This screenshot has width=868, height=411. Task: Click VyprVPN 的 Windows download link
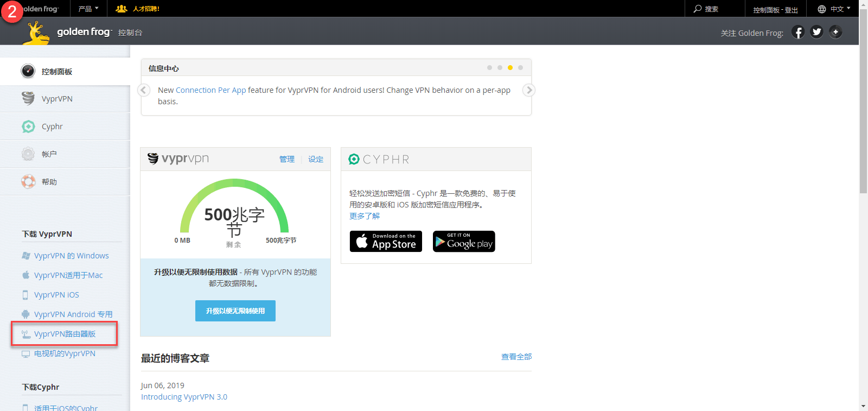72,256
